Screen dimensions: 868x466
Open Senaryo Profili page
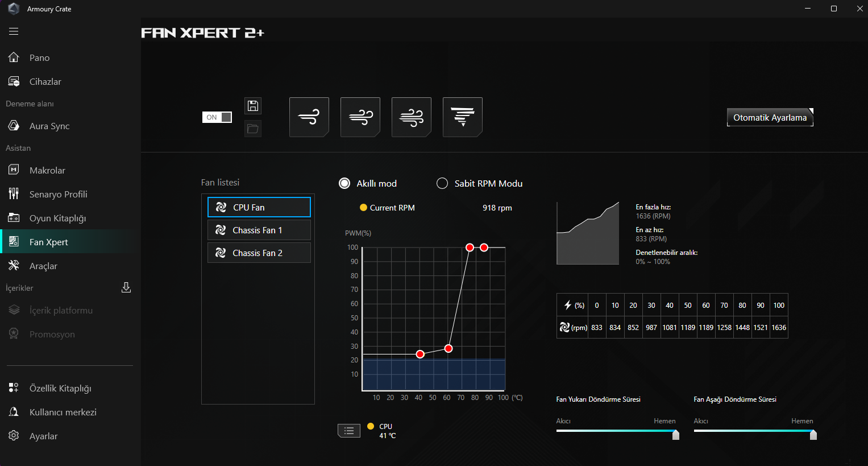70,194
